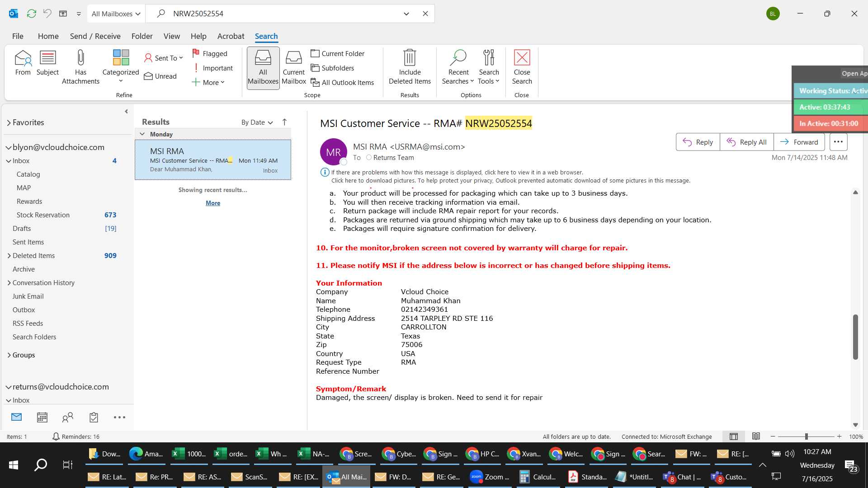This screenshot has height=488, width=868.
Task: Open People view icon
Action: [68, 417]
